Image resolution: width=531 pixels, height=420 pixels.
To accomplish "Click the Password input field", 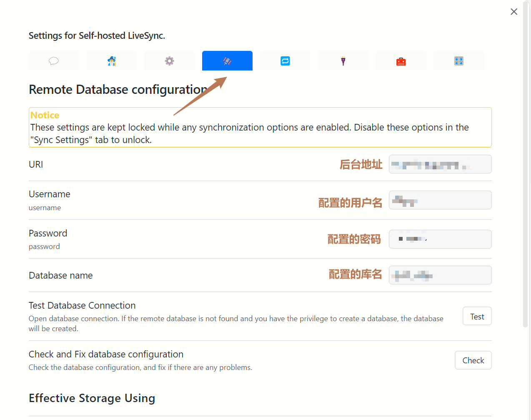I will tap(440, 239).
